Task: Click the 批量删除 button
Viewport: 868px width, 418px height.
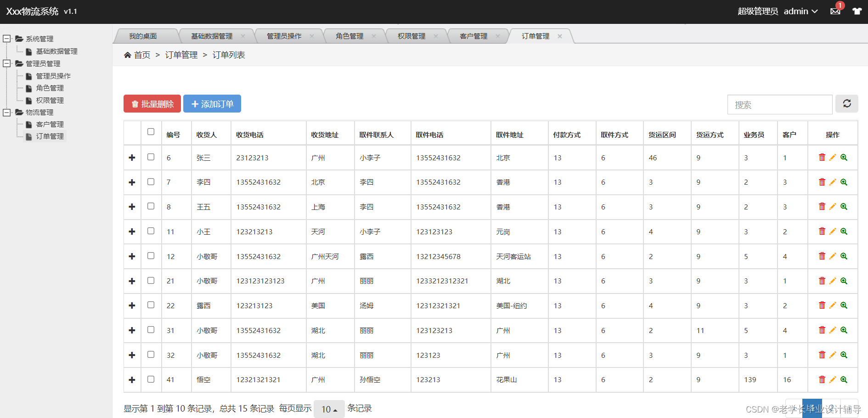Action: [152, 103]
